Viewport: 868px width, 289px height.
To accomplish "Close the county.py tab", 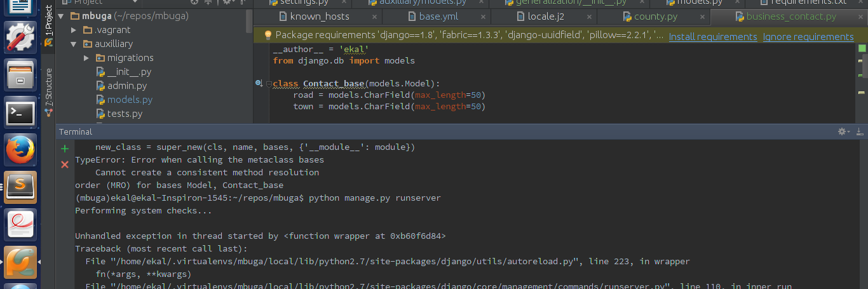I will [x=702, y=17].
